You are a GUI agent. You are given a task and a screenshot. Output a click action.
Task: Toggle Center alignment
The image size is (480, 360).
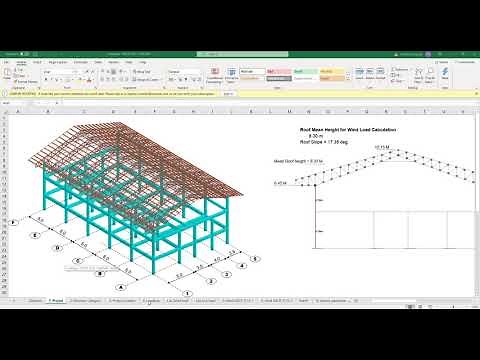click(109, 80)
